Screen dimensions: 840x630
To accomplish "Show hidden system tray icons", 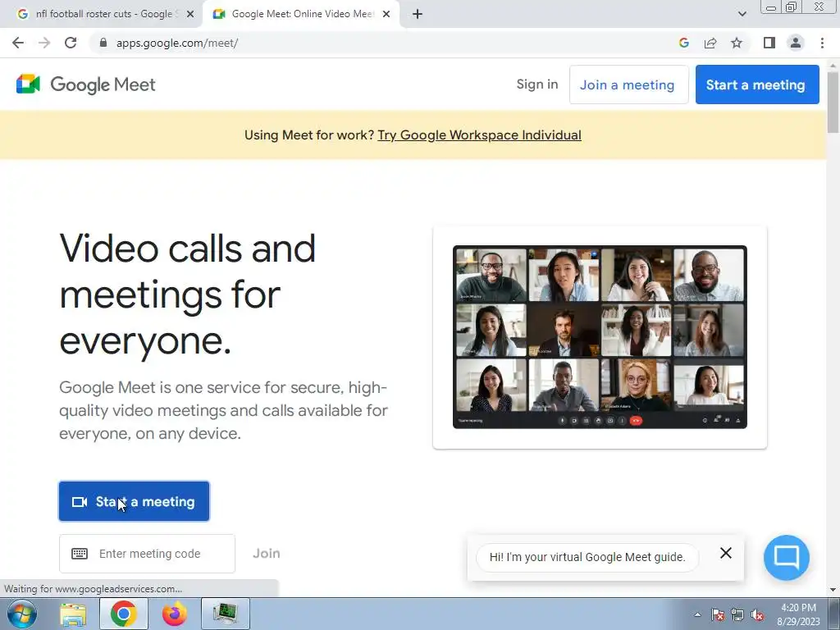I will click(x=697, y=614).
